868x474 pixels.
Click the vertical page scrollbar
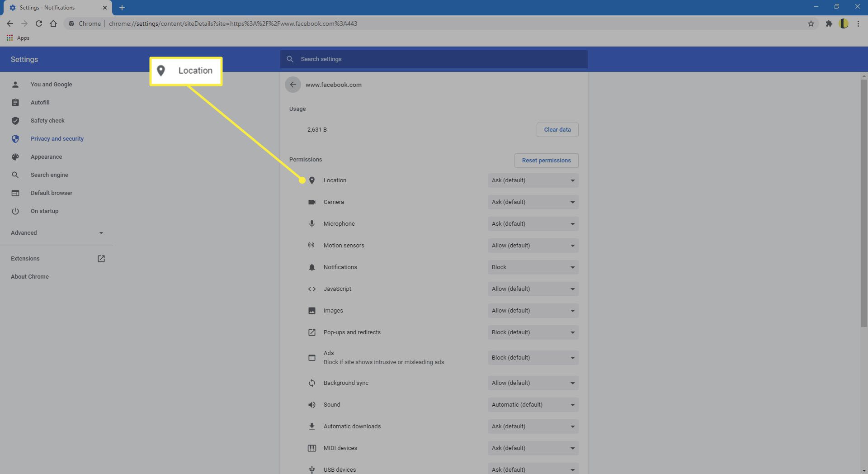pos(864,203)
